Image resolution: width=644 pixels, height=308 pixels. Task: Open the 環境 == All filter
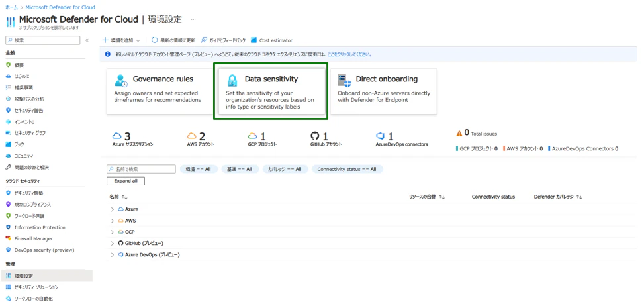tap(199, 169)
